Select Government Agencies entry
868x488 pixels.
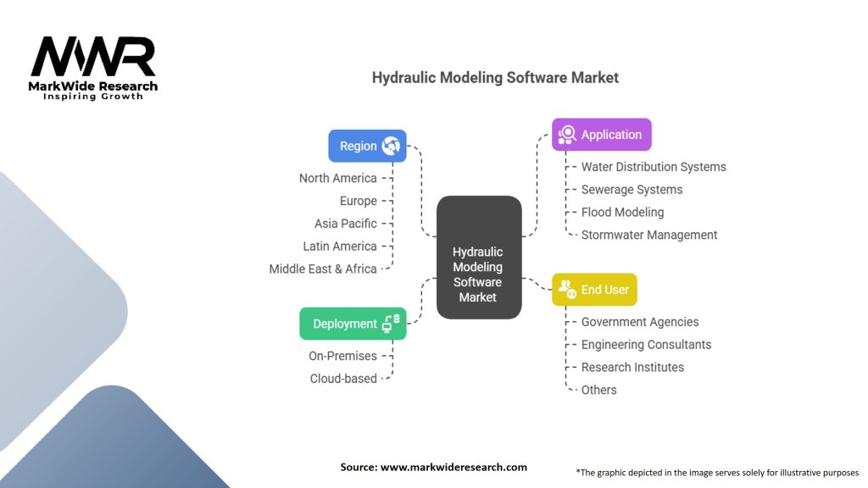point(639,321)
